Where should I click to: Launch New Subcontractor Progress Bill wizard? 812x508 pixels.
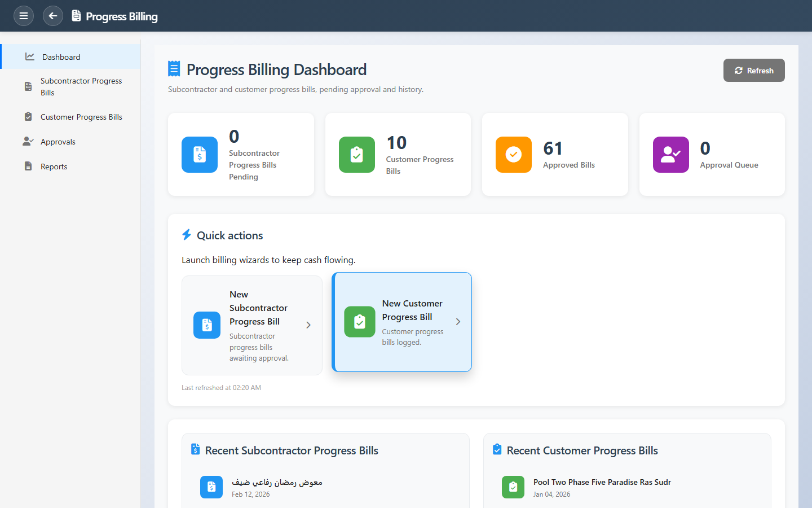click(x=251, y=325)
